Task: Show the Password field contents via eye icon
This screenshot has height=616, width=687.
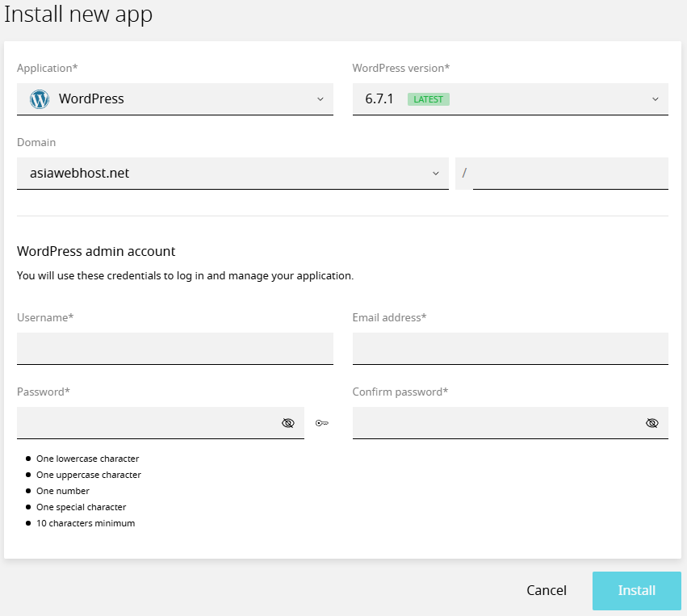Action: click(x=288, y=423)
